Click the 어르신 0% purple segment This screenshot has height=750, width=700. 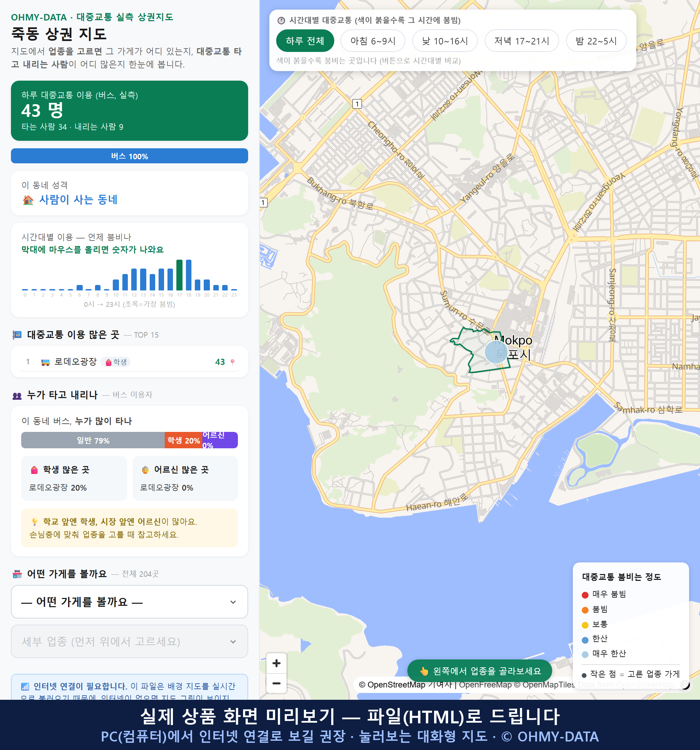click(220, 440)
